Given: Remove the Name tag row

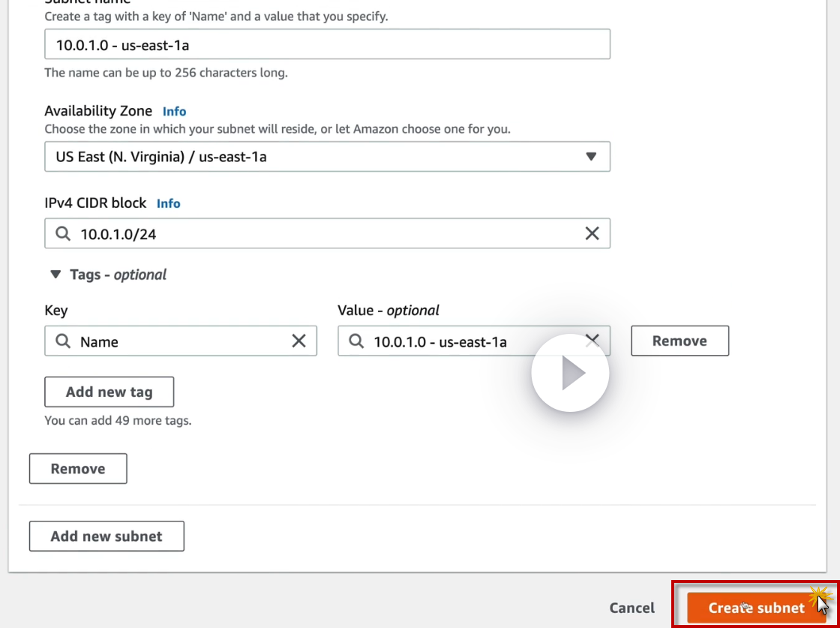Looking at the screenshot, I should pyautogui.click(x=679, y=341).
